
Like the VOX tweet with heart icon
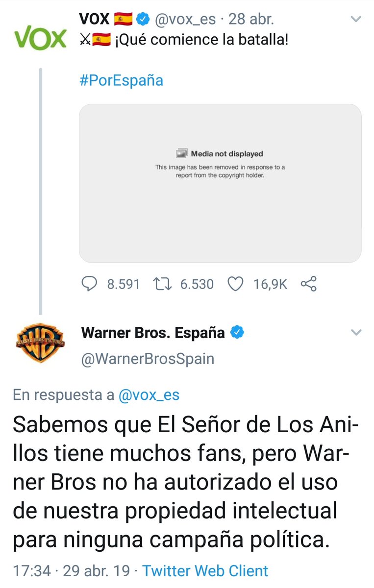(x=236, y=284)
